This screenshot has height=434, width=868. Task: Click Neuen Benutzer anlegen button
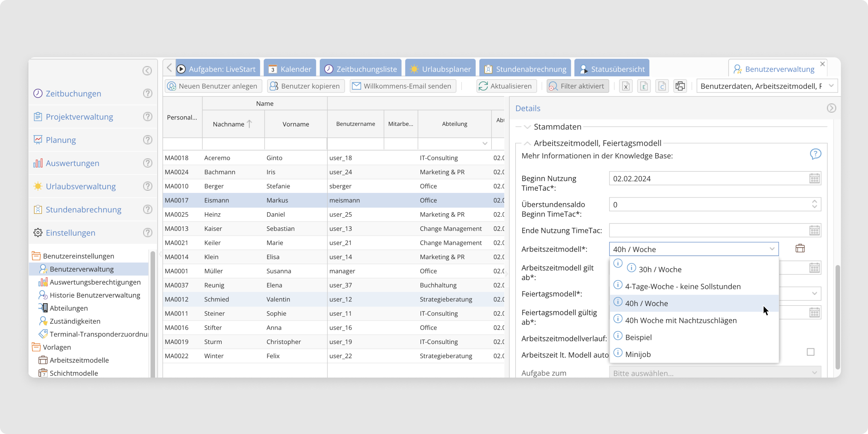coord(213,86)
